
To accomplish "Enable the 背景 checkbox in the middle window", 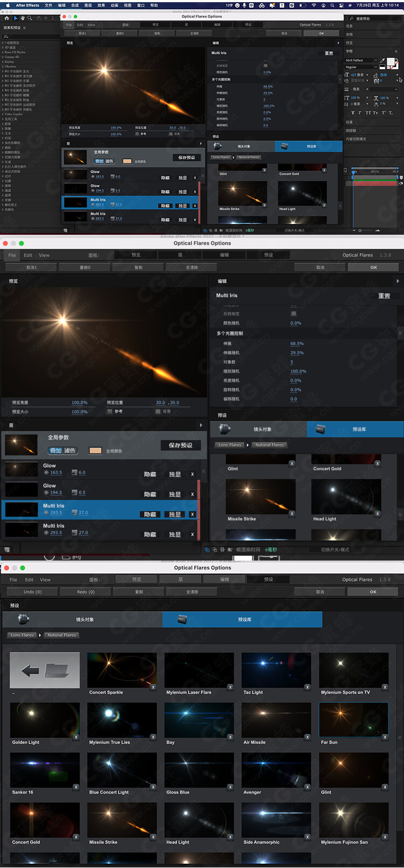I will pyautogui.click(x=158, y=411).
